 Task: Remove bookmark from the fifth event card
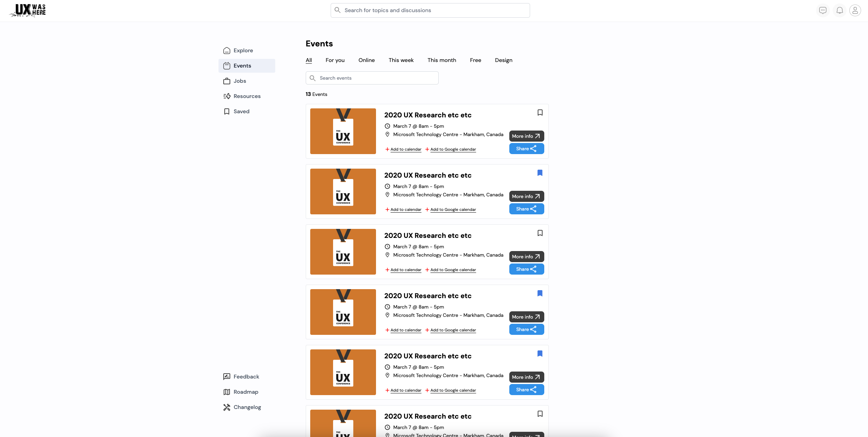[x=540, y=354]
